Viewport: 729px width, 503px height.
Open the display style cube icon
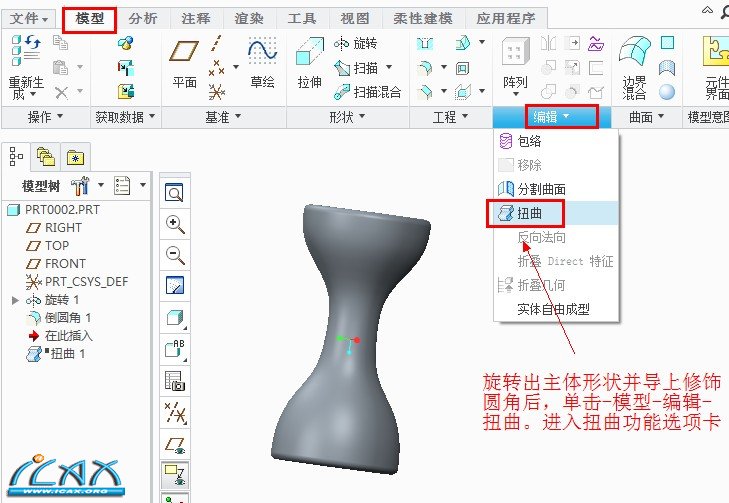(174, 318)
